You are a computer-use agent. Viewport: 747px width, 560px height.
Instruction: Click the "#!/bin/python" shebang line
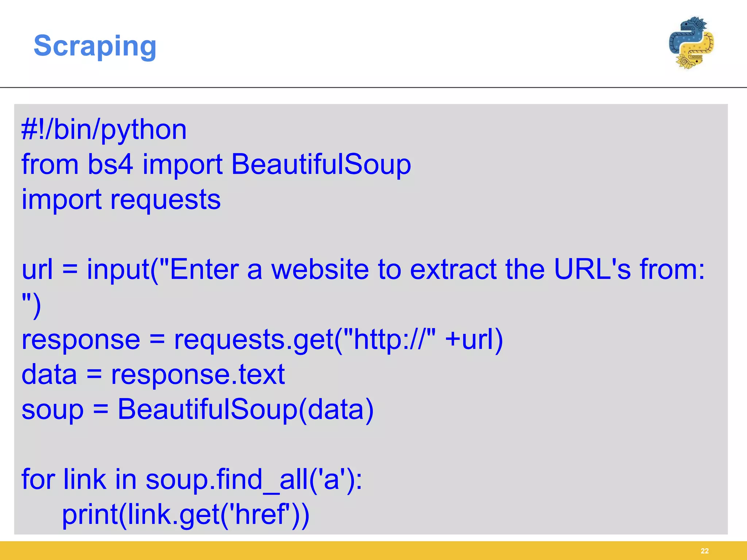[104, 130]
